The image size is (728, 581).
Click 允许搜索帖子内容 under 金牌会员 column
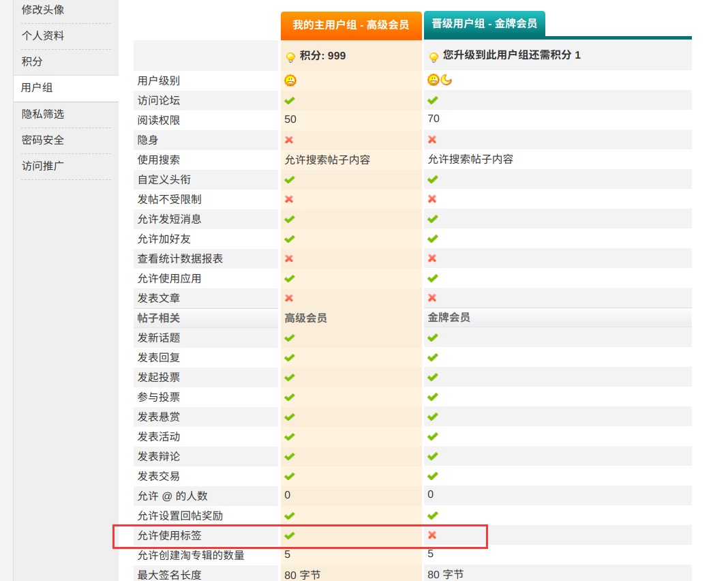pos(470,160)
